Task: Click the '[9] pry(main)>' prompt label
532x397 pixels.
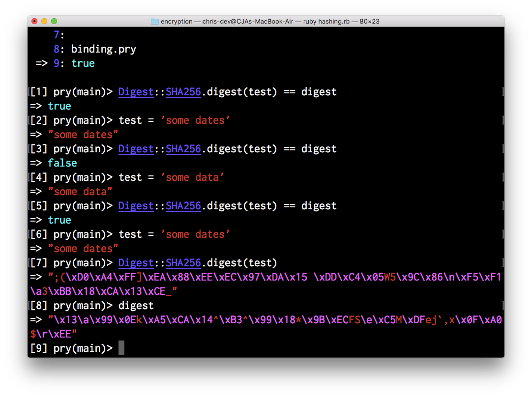Action: click(x=71, y=348)
